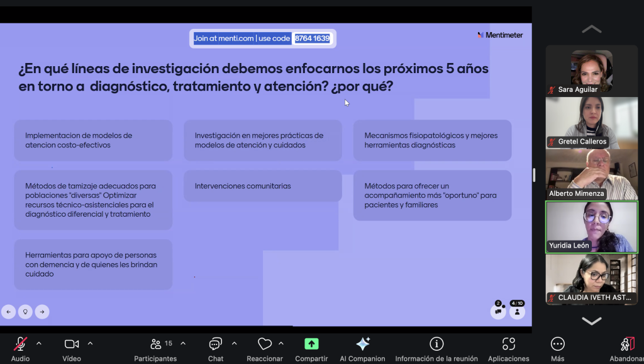Image resolution: width=644 pixels, height=364 pixels.
Task: Expand the video options arrow beside Vídeo
Action: (91, 343)
